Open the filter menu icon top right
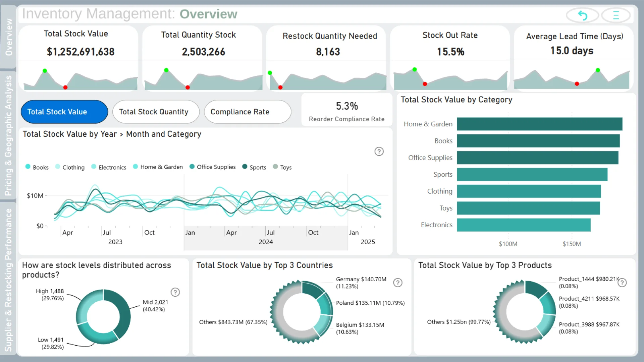The width and height of the screenshot is (644, 362). (x=616, y=15)
